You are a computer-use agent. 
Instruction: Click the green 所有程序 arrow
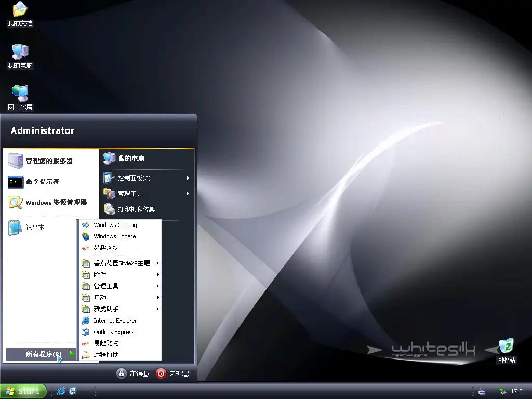tap(72, 354)
